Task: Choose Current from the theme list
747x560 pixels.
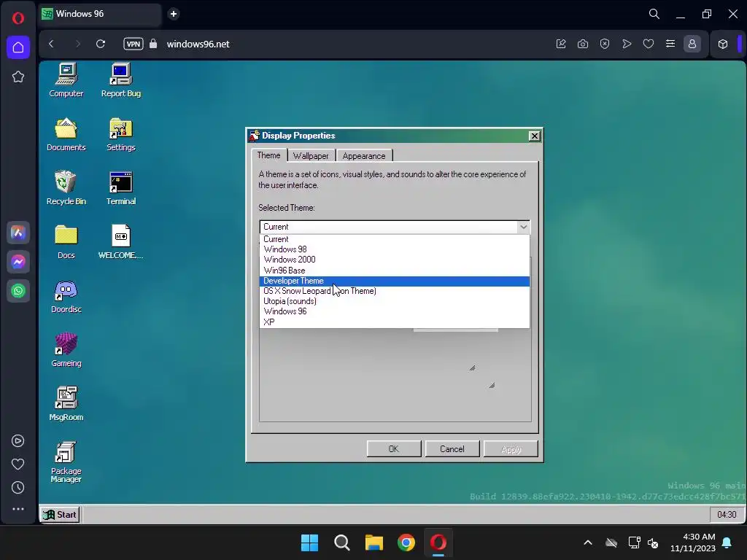Action: (395, 239)
